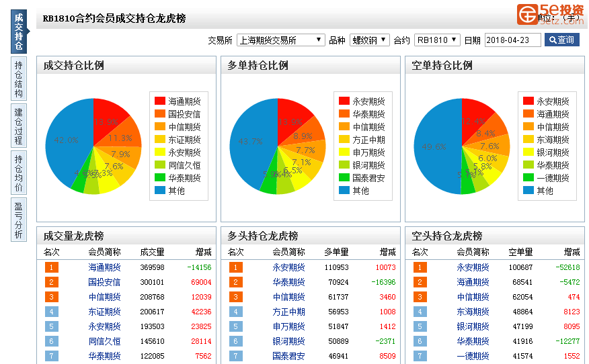The width and height of the screenshot is (589, 364).
Task: Click 增减 value -16396
Action: [383, 282]
